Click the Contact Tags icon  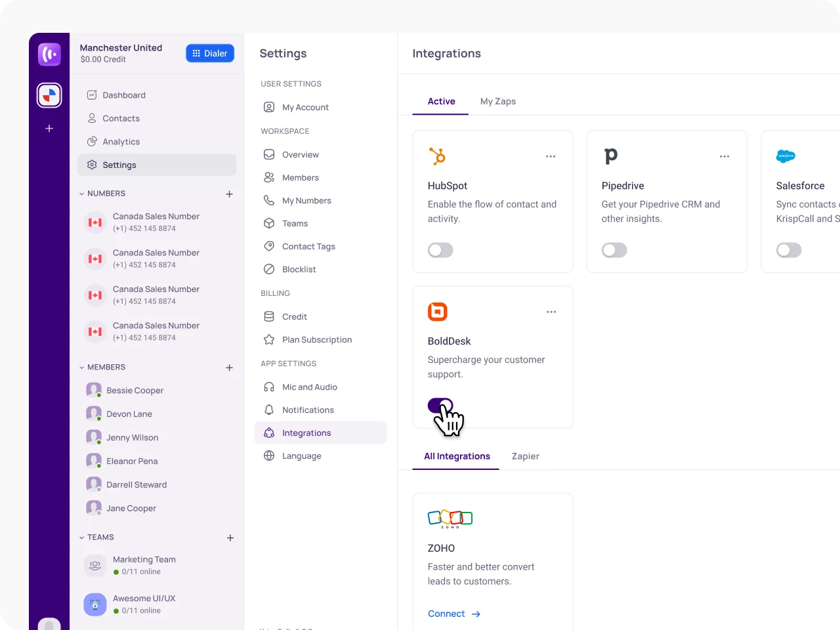[x=269, y=247]
